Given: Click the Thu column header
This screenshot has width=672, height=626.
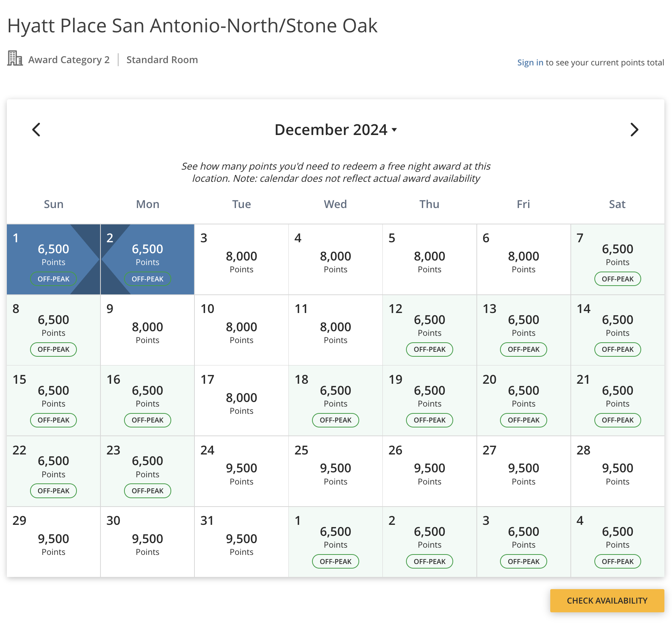Looking at the screenshot, I should 430,204.
